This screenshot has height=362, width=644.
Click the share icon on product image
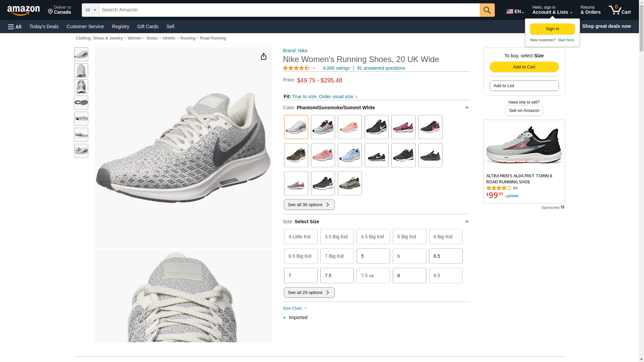[x=263, y=56]
